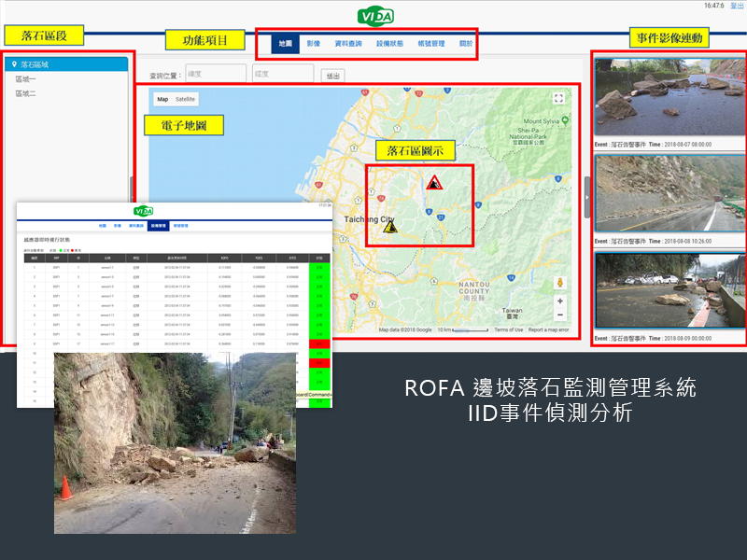Screen dimensions: 747x560
Task: Switch map to Map view
Action: [x=162, y=99]
